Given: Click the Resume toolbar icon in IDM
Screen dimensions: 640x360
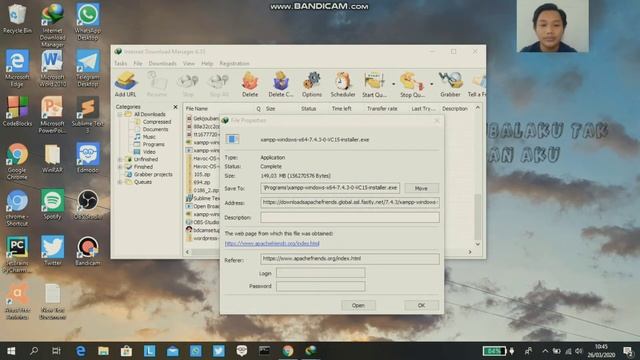Looking at the screenshot, I should coord(157,84).
